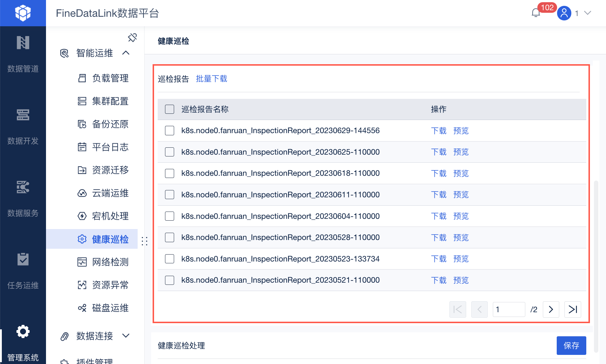
Task: Click the 保存 button
Action: (571, 345)
